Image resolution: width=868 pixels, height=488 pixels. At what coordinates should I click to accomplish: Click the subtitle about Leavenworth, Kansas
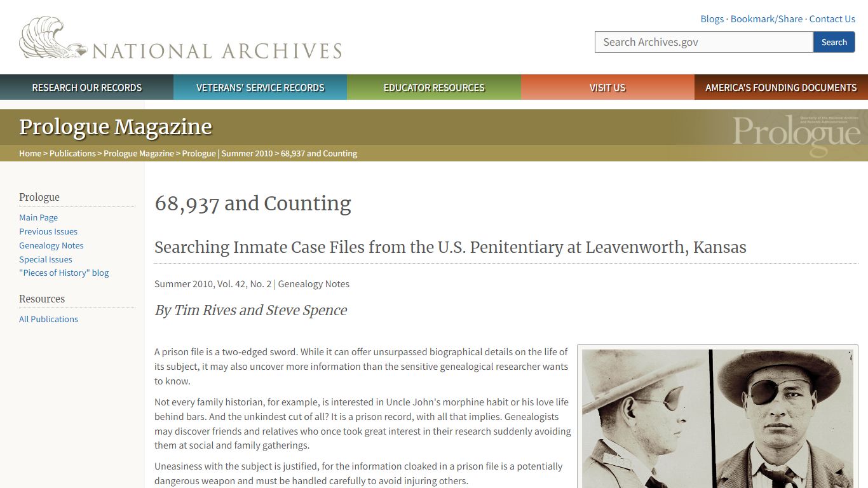(x=451, y=247)
